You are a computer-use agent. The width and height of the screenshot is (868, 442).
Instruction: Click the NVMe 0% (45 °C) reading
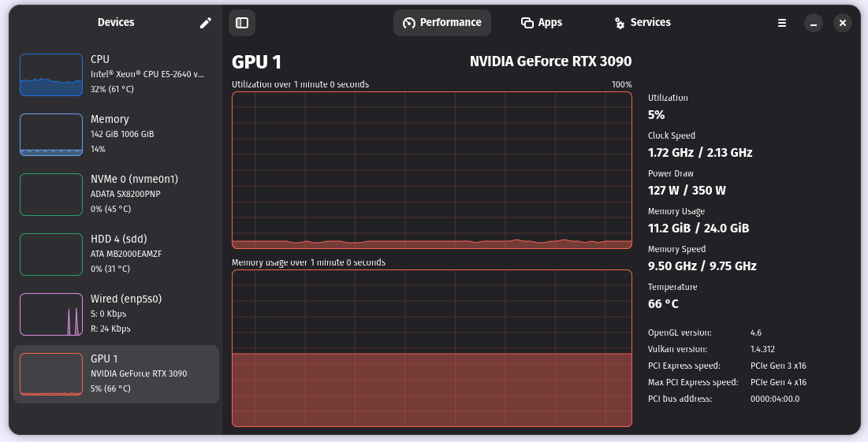110,209
